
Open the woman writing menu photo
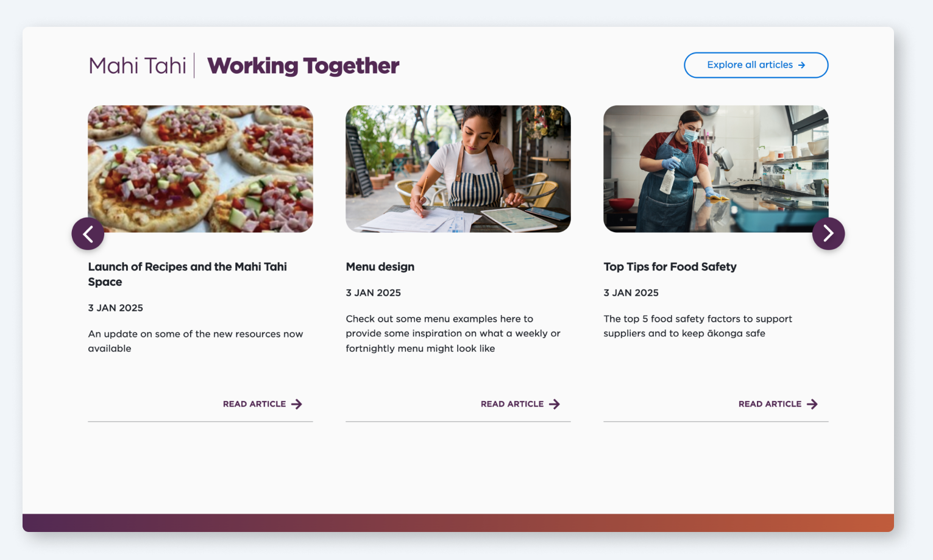tap(458, 169)
